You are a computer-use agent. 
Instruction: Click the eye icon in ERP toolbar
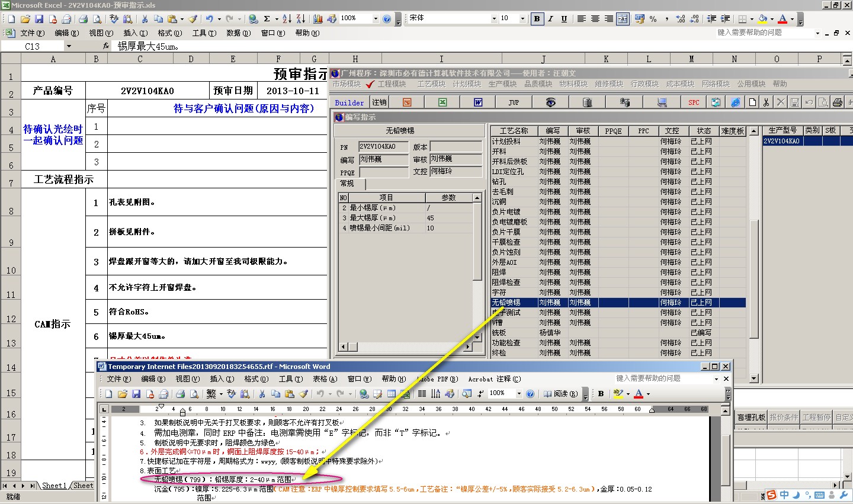[x=551, y=102]
